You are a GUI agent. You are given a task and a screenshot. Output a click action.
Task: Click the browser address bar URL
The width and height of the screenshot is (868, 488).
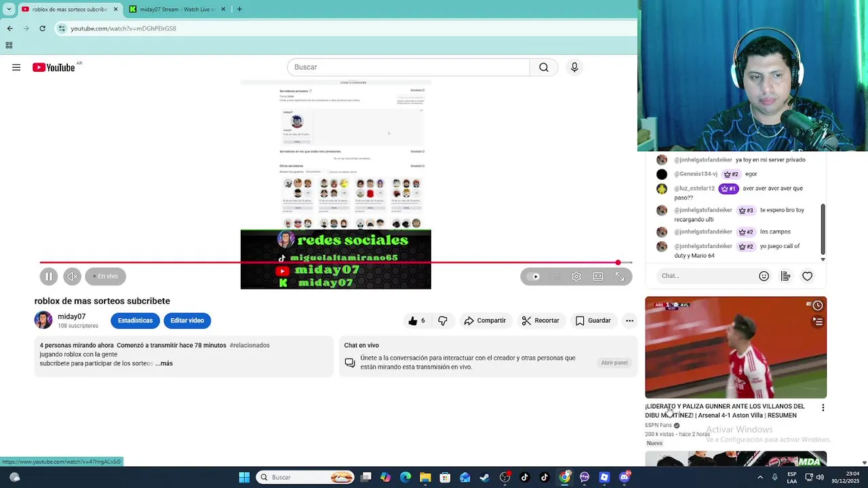(123, 28)
